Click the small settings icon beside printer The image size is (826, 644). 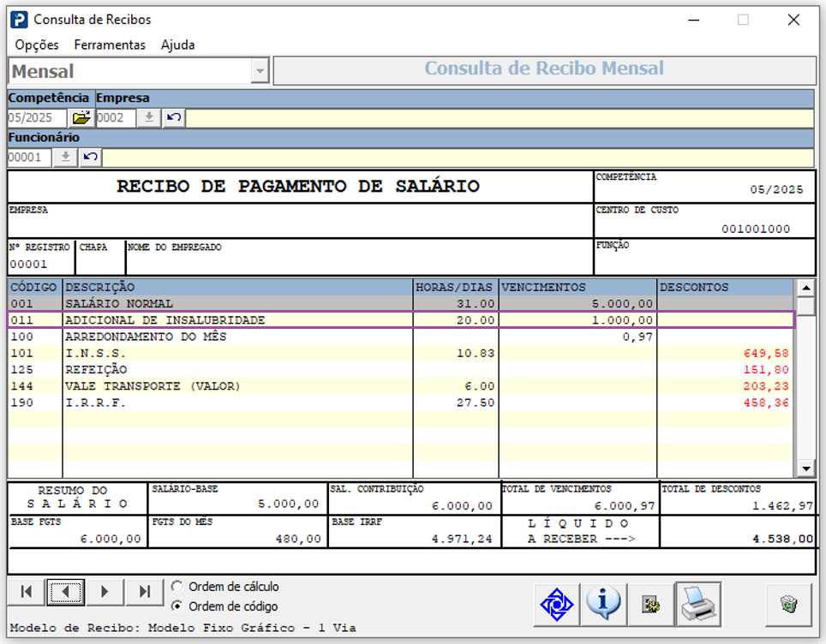point(650,605)
